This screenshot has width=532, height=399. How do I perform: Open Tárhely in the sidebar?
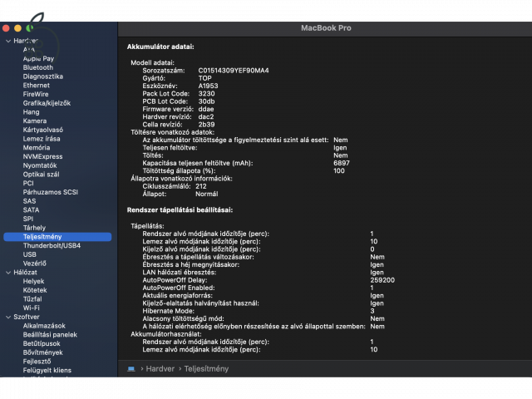pyautogui.click(x=34, y=228)
